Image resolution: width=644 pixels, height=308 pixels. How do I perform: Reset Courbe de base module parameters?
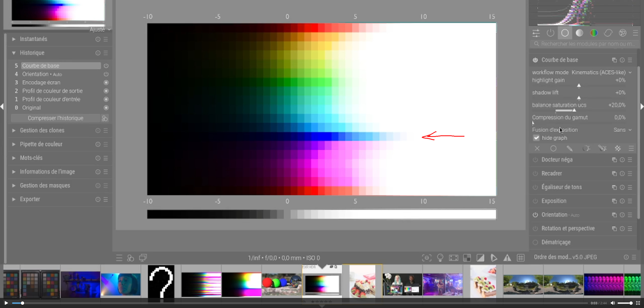click(622, 60)
